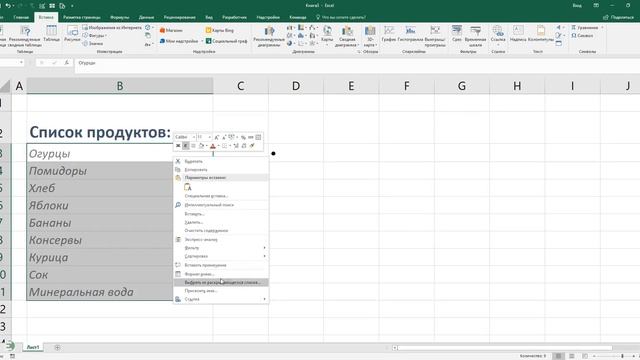
Task: Click Изображения из Интернета
Action: coord(112,28)
